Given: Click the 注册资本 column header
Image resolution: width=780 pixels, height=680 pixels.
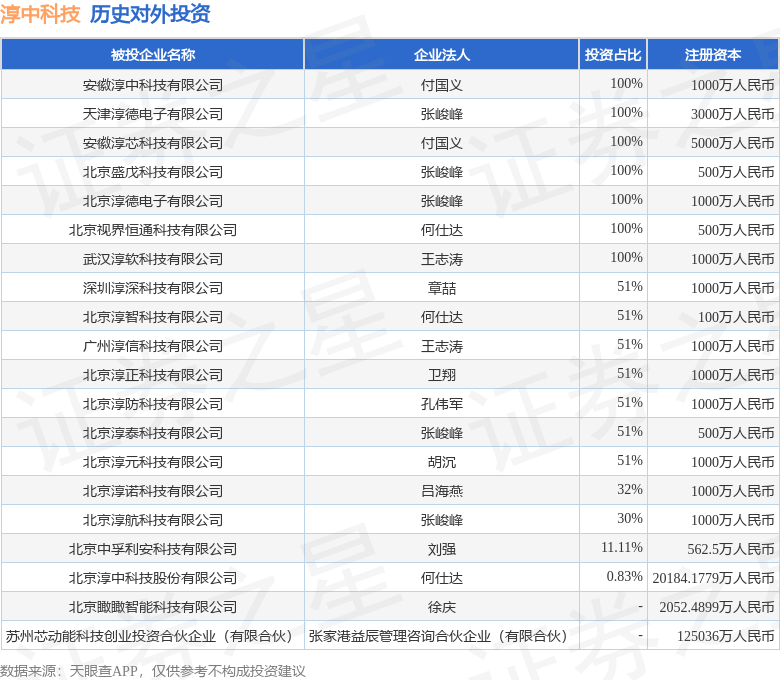Looking at the screenshot, I should pyautogui.click(x=713, y=55).
